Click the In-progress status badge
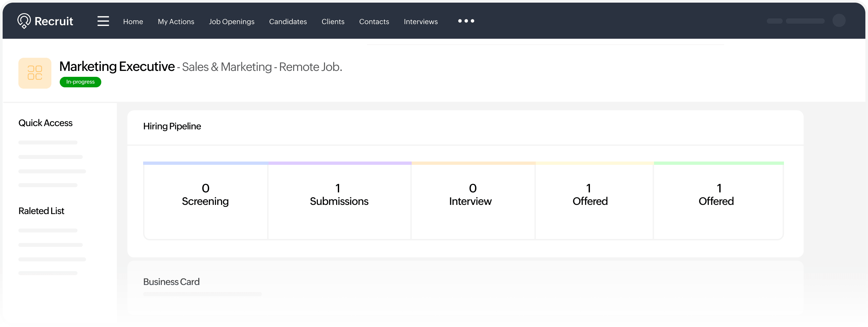 tap(80, 82)
